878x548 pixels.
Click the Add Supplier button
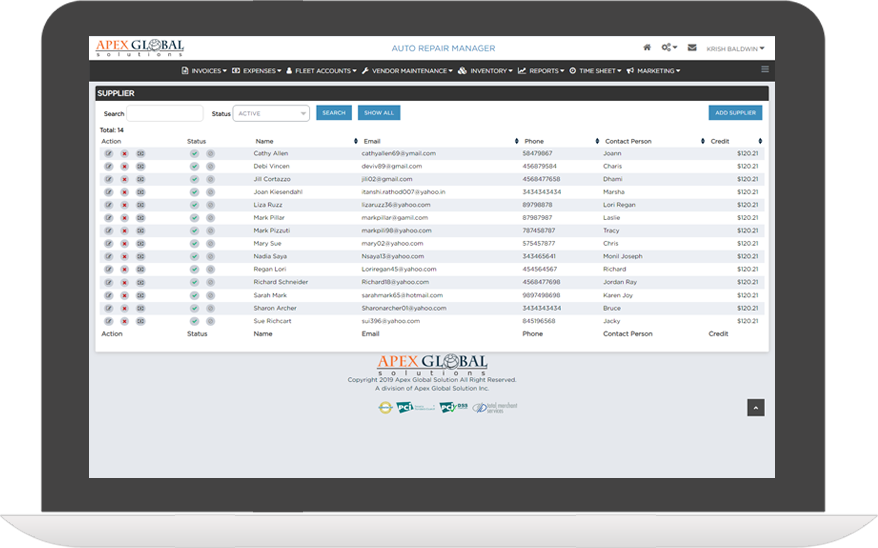(x=735, y=113)
